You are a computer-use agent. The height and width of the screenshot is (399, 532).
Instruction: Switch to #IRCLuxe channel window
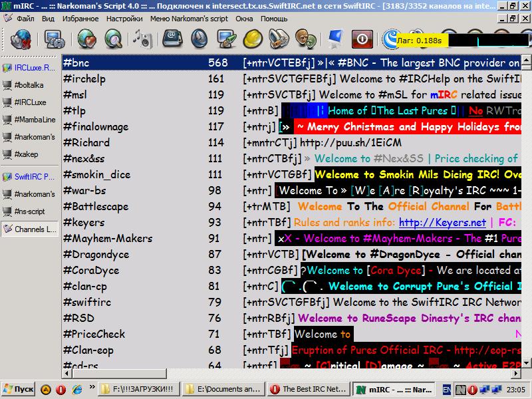click(x=29, y=102)
